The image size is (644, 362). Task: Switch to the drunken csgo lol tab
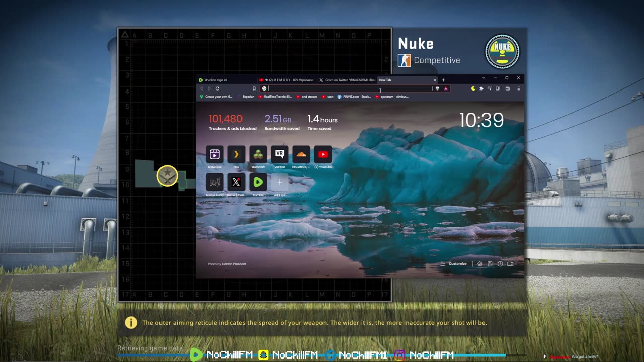[226, 80]
